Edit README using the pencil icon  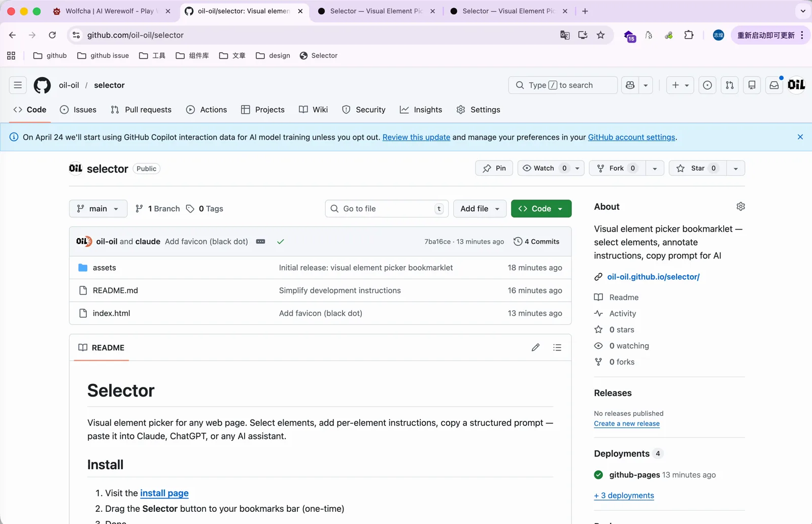tap(535, 348)
